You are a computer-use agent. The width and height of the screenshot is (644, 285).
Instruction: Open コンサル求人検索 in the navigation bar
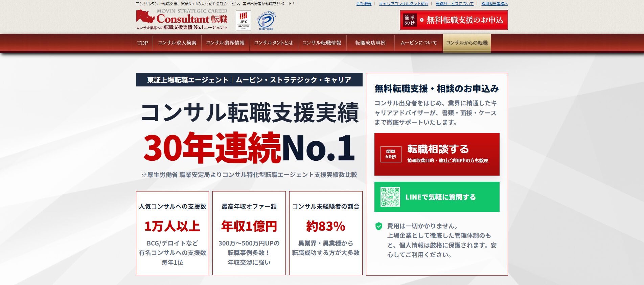click(177, 43)
